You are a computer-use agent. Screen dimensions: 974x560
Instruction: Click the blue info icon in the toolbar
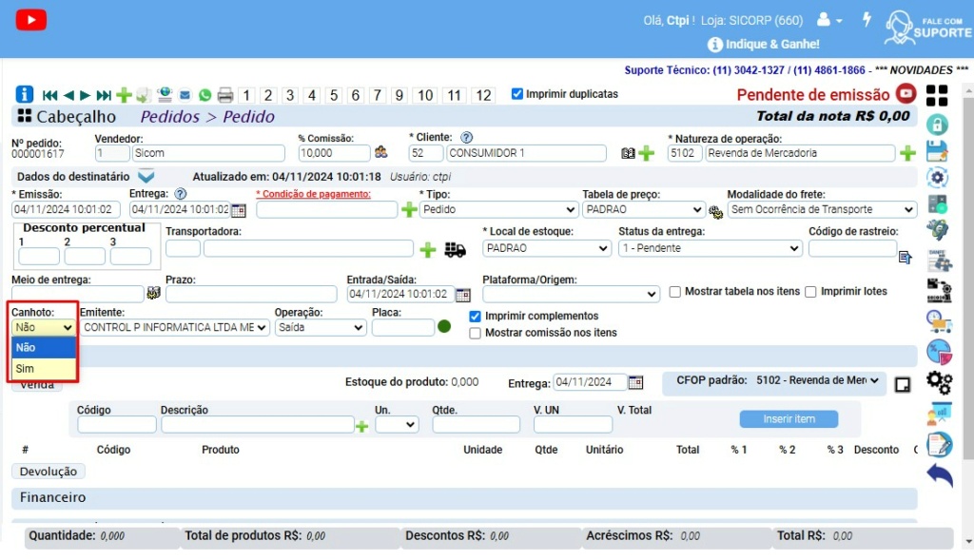tap(24, 94)
